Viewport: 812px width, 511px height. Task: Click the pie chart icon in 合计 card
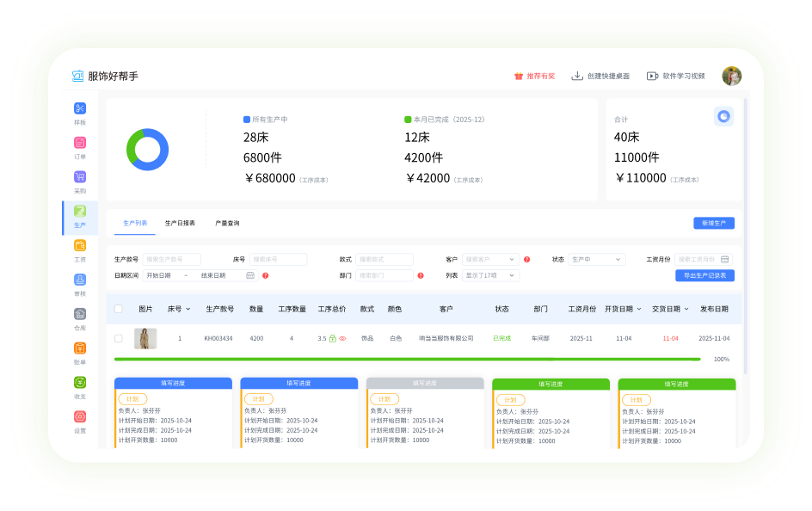(723, 116)
